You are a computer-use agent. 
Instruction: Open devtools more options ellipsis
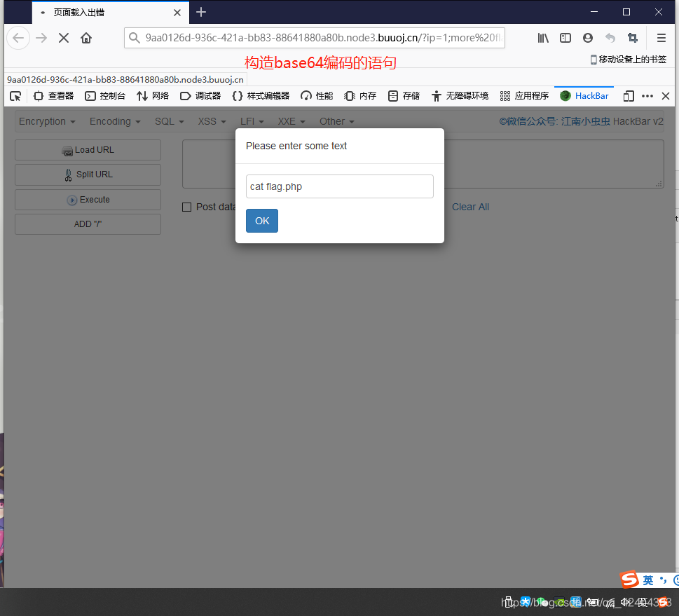tap(647, 96)
